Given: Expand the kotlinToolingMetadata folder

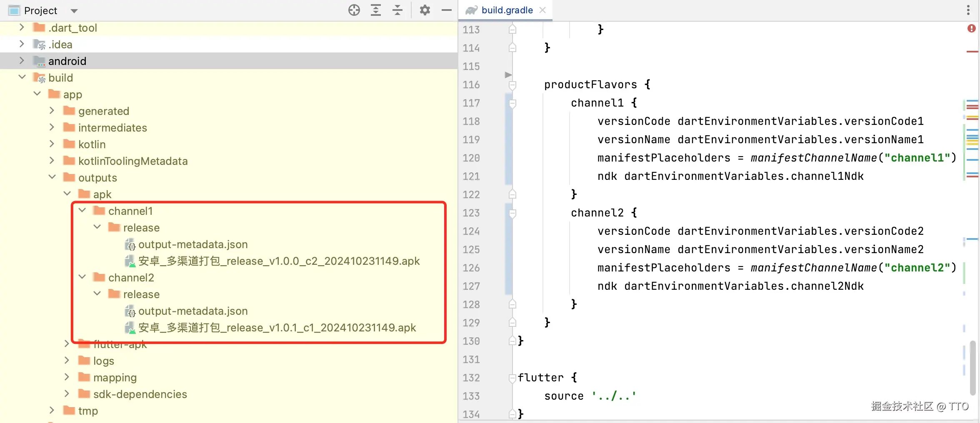Looking at the screenshot, I should point(52,161).
